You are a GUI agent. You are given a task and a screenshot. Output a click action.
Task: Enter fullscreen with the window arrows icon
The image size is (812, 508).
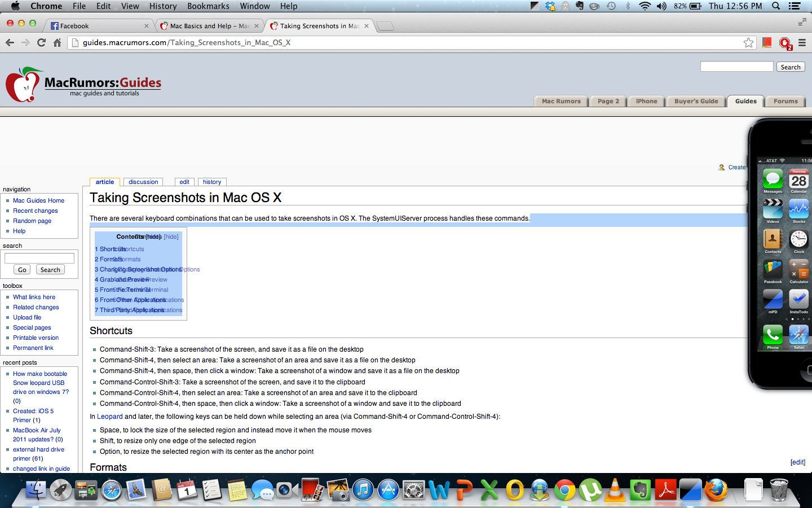pos(802,22)
